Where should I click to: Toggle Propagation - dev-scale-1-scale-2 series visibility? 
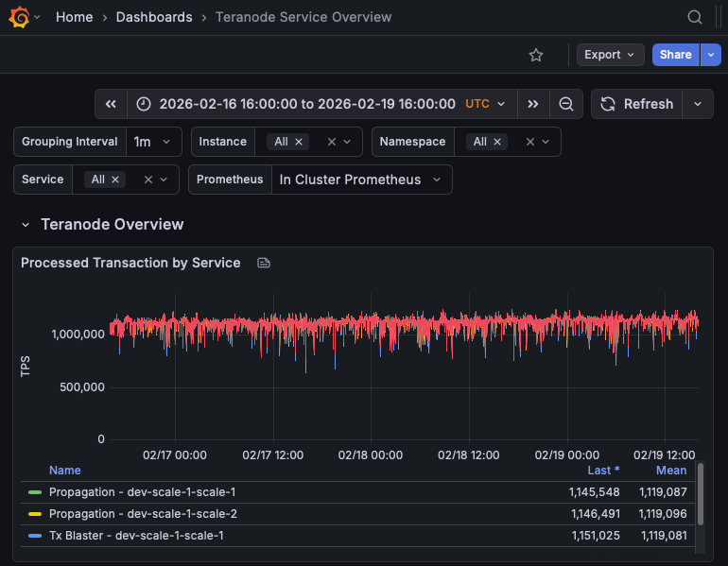click(143, 514)
